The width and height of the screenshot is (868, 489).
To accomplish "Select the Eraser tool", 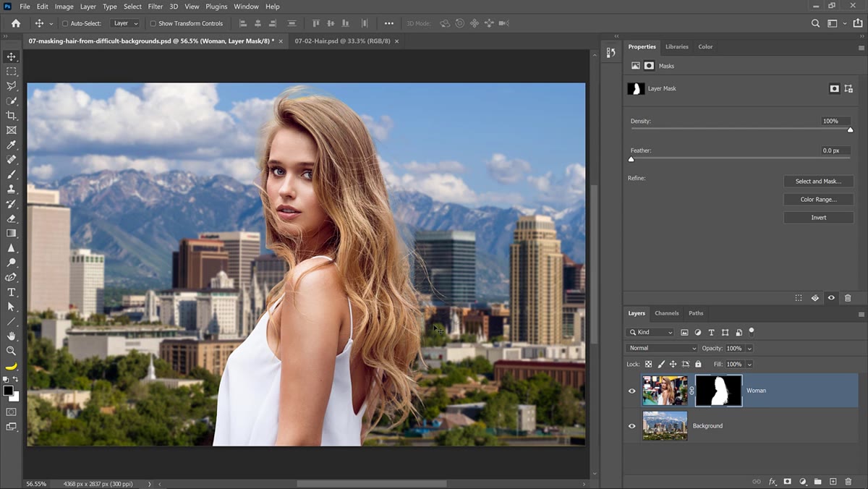I will (x=11, y=218).
